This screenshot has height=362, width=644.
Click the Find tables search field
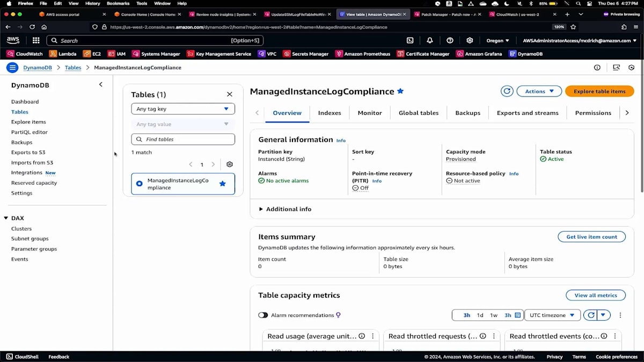(183, 139)
